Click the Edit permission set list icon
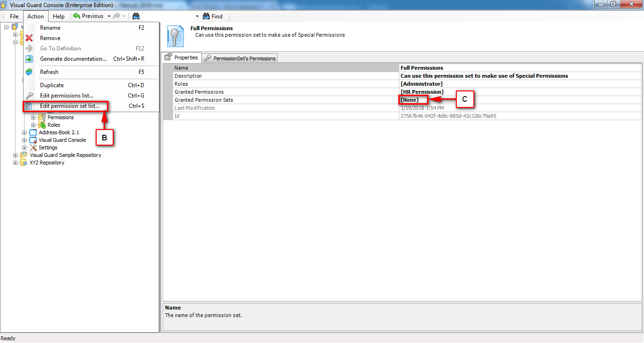Screen dimensions: 644x343 [x=29, y=106]
